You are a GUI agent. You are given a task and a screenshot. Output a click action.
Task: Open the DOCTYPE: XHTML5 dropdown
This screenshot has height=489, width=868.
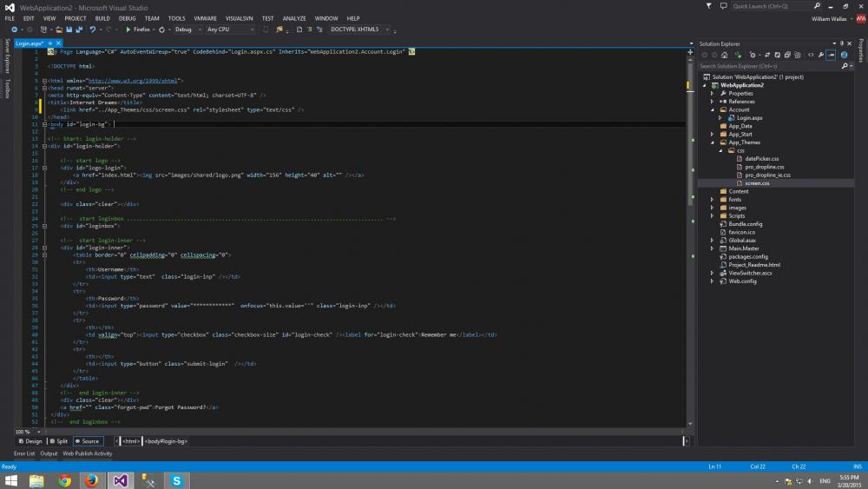point(360,30)
